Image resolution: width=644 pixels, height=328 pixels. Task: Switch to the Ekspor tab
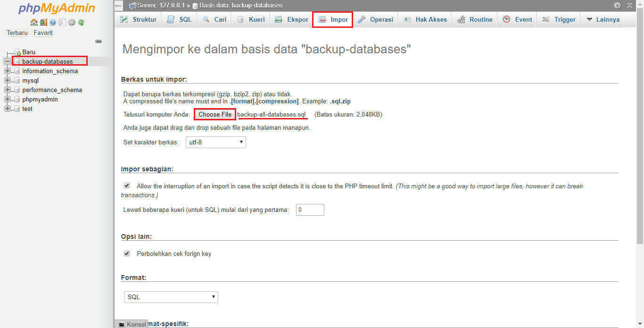tap(291, 19)
